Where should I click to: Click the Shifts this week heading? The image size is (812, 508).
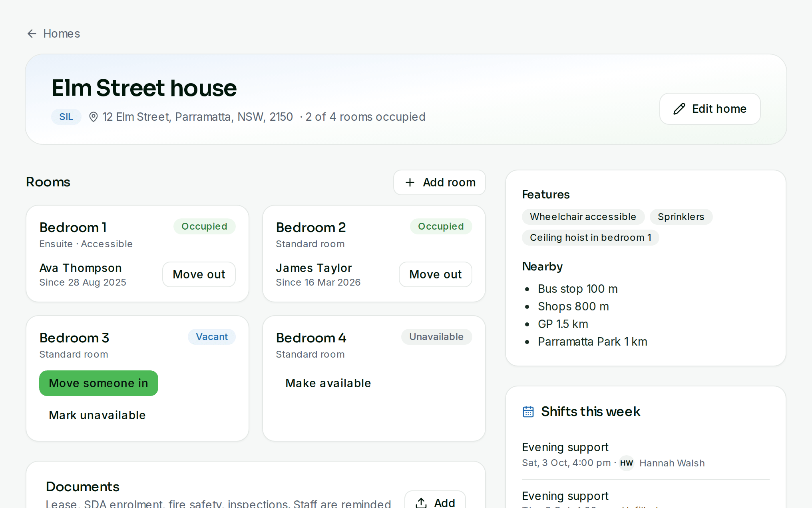[x=591, y=412]
